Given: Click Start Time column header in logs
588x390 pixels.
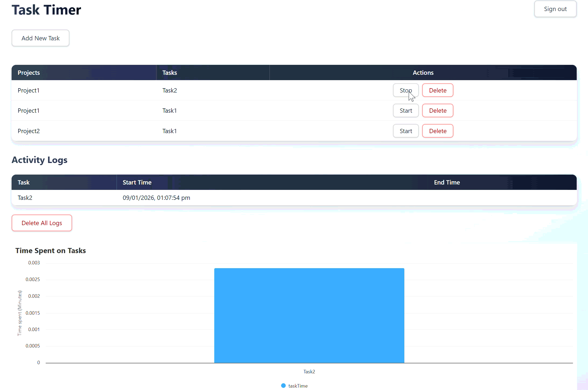Looking at the screenshot, I should (x=137, y=182).
